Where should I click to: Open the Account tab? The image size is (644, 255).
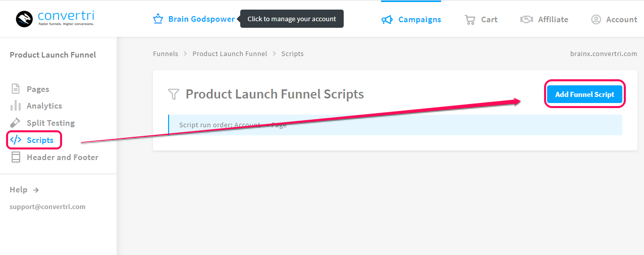(621, 20)
